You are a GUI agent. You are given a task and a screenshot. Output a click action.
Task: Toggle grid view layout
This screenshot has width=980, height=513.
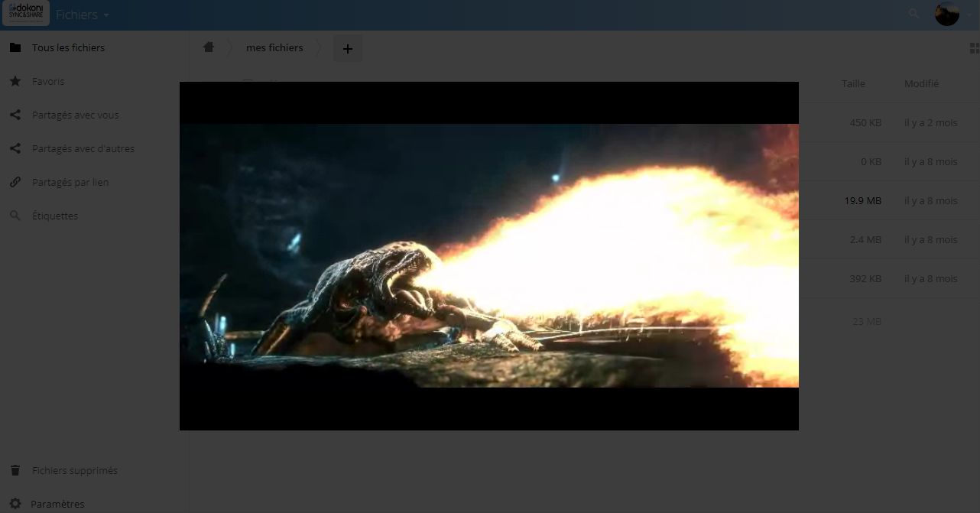click(974, 48)
